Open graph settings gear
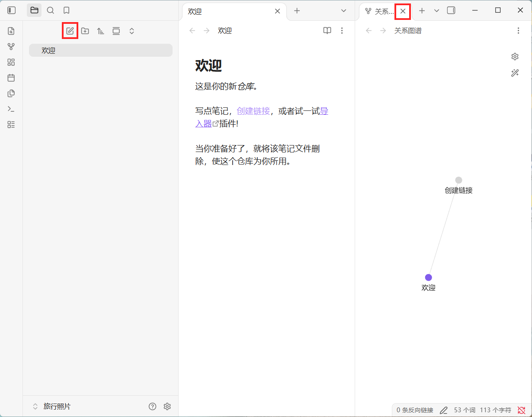The image size is (532, 417). point(515,57)
